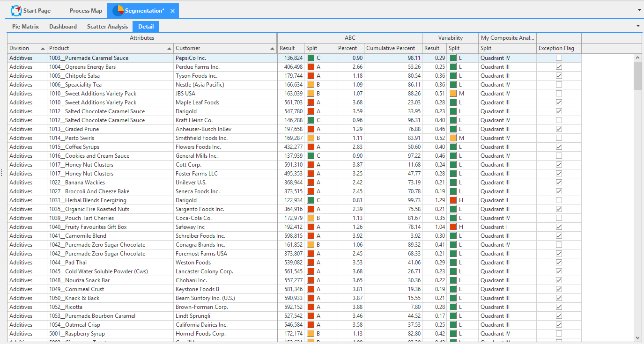
Task: Select the Detail tab
Action: (x=146, y=27)
